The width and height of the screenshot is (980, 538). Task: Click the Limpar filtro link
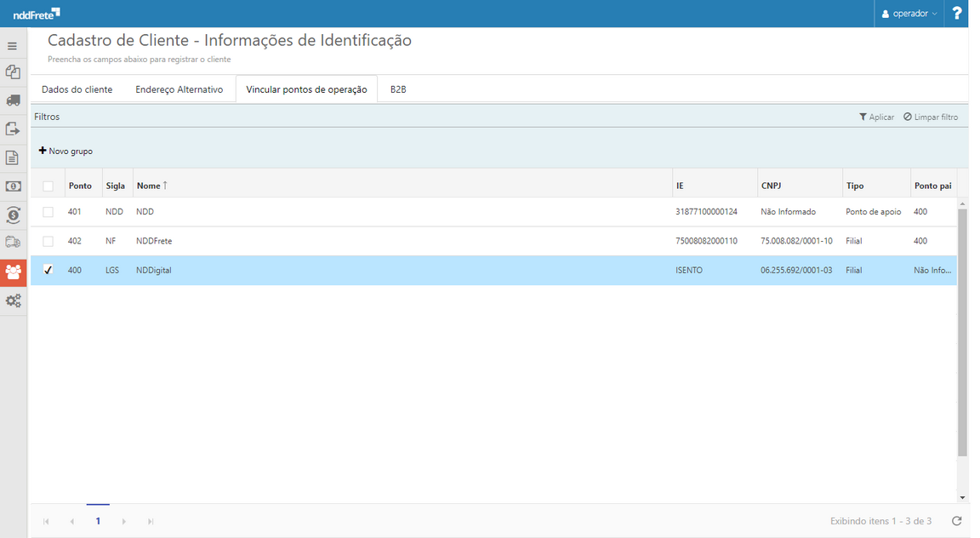pos(931,117)
